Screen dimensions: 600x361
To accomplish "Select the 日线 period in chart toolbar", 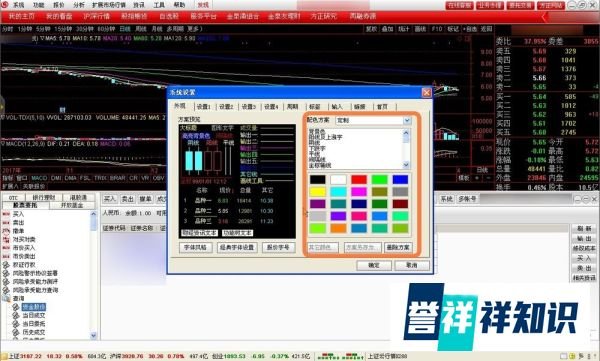I will [x=125, y=29].
